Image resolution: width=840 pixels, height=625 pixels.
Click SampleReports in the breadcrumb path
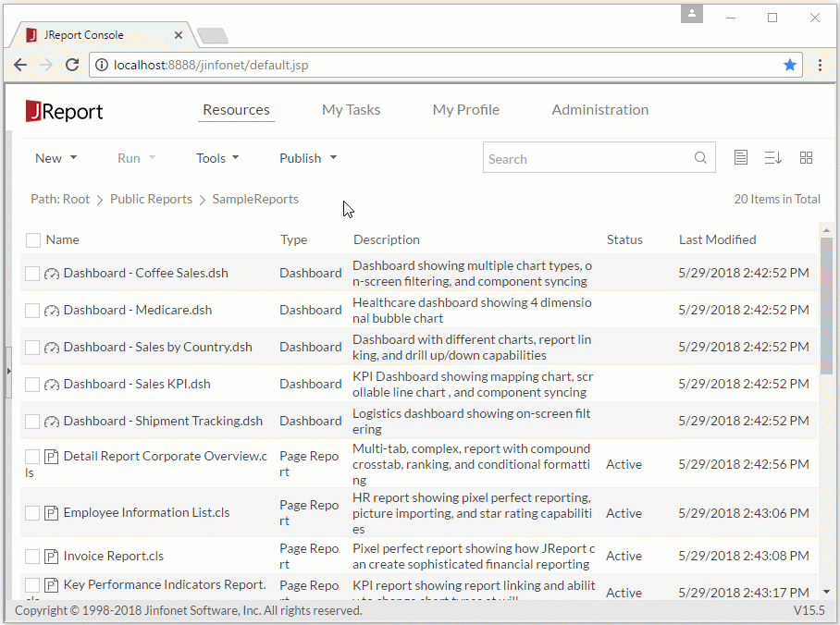click(255, 199)
